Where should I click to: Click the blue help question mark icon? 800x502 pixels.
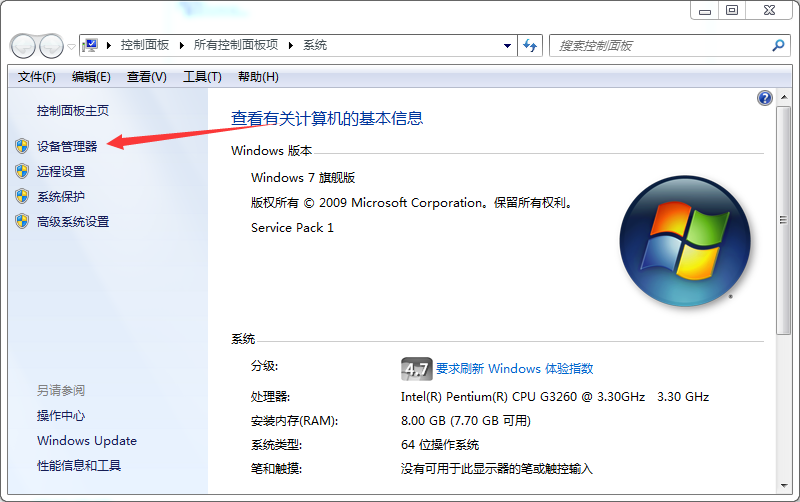(x=764, y=98)
